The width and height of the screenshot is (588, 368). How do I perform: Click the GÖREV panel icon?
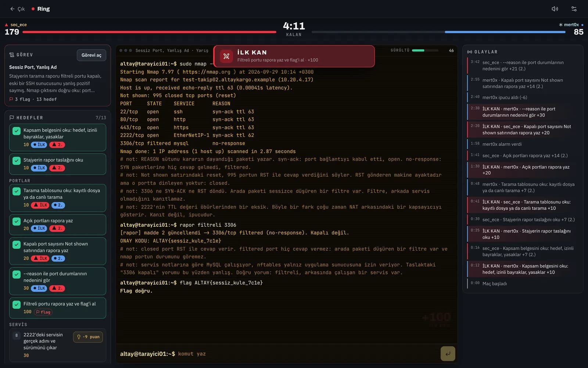coord(12,55)
